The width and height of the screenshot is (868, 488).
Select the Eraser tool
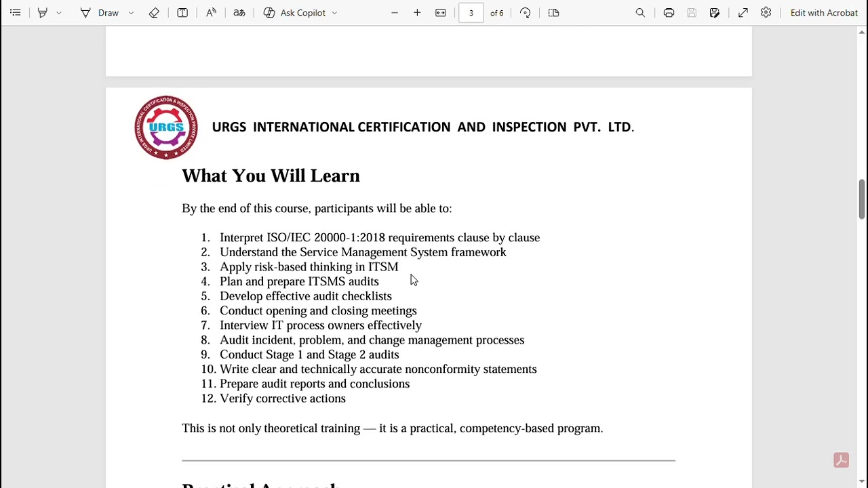point(154,13)
